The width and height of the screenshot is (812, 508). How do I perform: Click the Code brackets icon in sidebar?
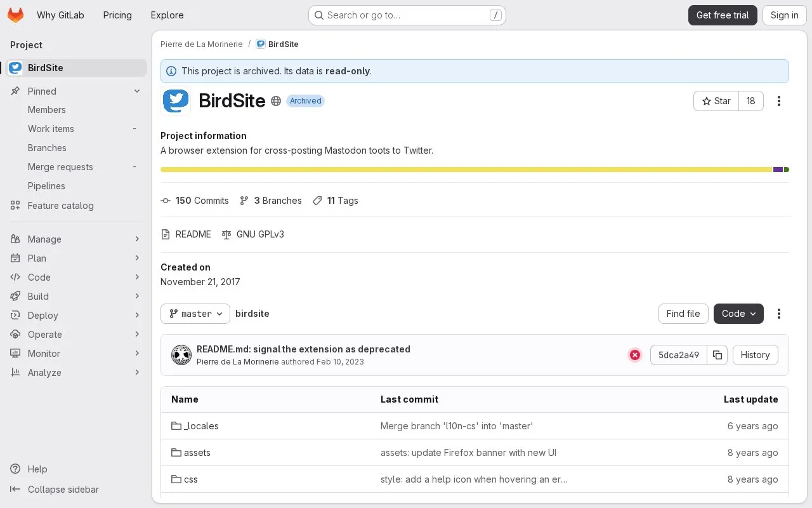pyautogui.click(x=15, y=277)
